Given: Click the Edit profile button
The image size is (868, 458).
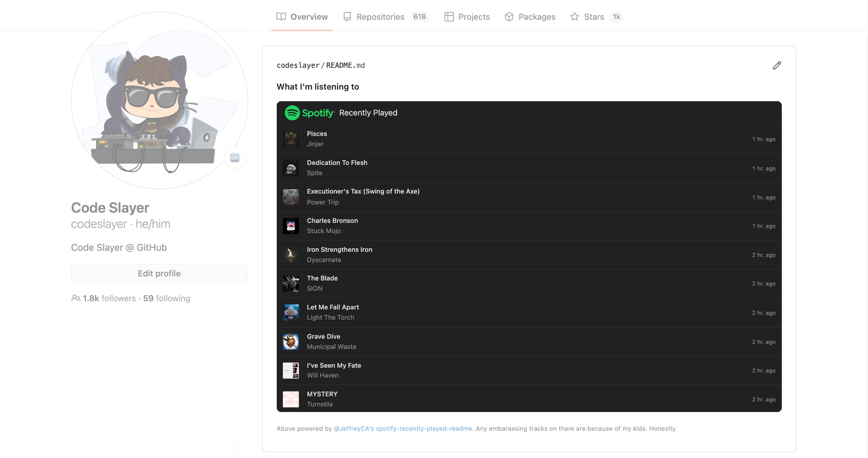Looking at the screenshot, I should (x=159, y=273).
